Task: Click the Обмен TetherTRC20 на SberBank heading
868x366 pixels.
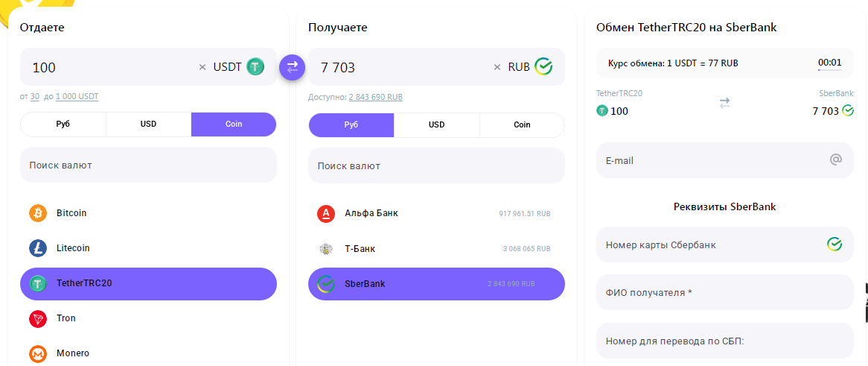Action: (x=686, y=28)
